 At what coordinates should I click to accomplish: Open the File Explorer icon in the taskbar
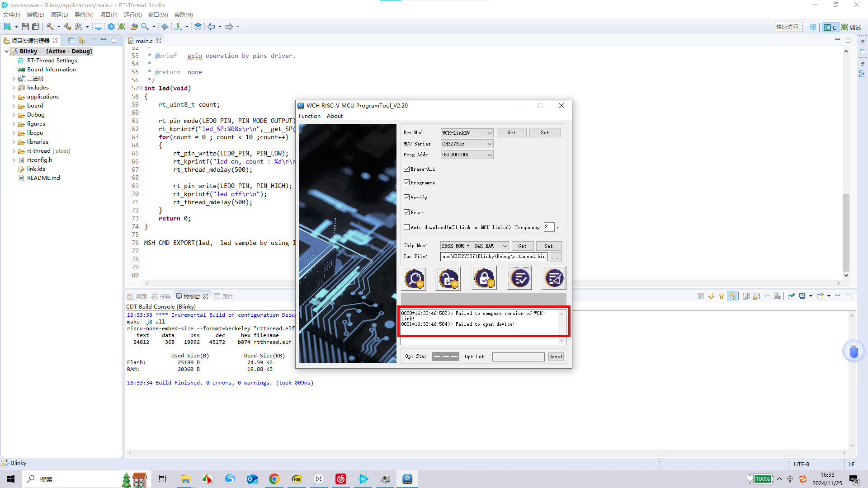[185, 479]
